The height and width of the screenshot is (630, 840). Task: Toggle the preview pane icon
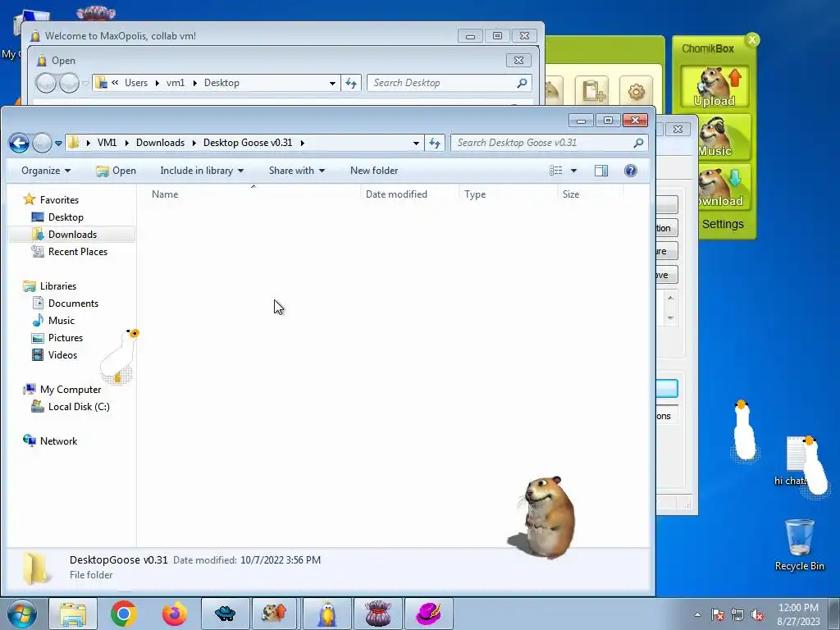601,171
